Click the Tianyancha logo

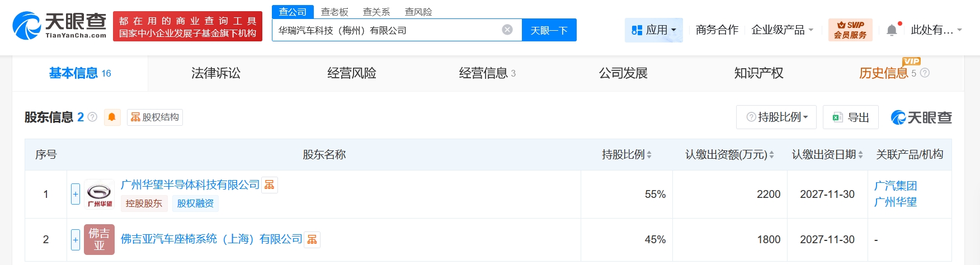click(59, 26)
